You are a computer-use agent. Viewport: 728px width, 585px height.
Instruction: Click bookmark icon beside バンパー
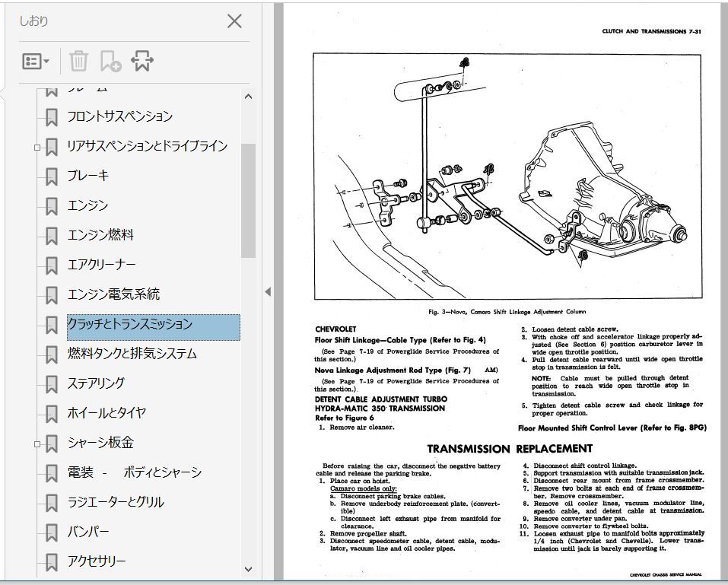pos(52,533)
